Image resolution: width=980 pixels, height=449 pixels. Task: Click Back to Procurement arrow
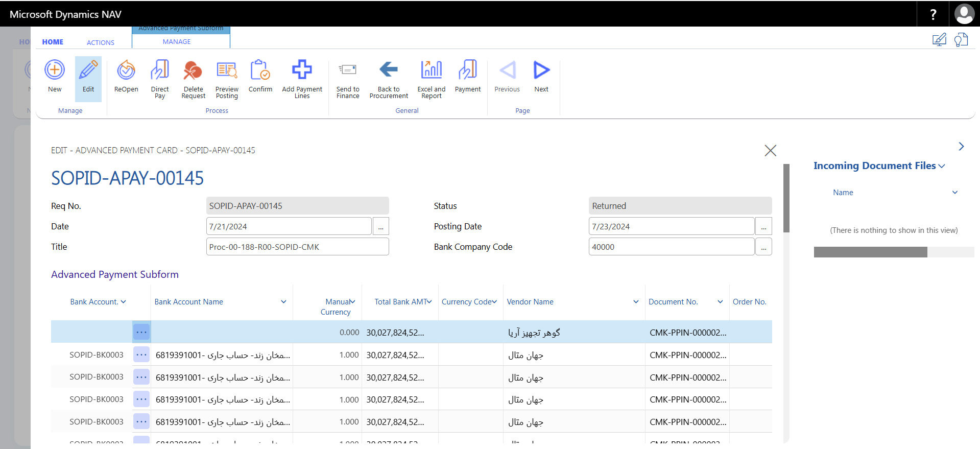point(389,69)
